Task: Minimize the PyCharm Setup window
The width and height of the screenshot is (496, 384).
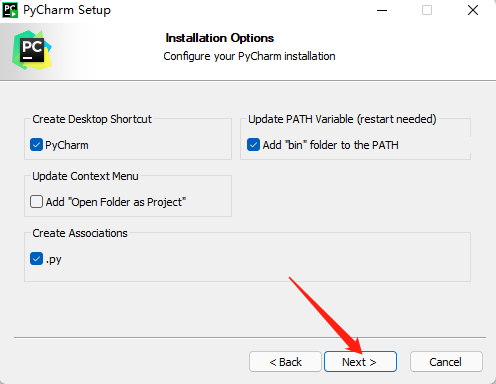Action: [382, 10]
